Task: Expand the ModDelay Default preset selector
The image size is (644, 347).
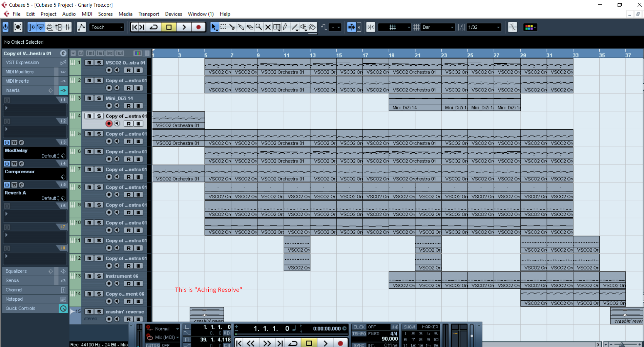Action: click(58, 156)
